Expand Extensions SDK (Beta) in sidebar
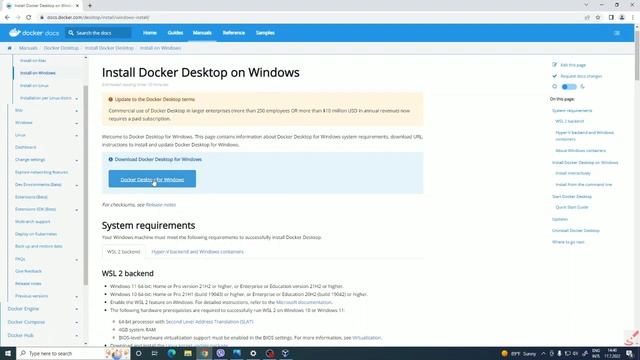Image resolution: width=640 pixels, height=360 pixels. [x=76, y=209]
